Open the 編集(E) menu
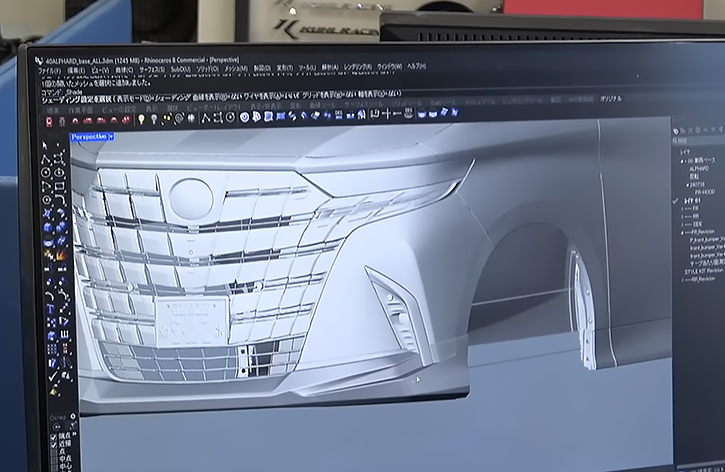This screenshot has height=472, width=725. point(76,70)
